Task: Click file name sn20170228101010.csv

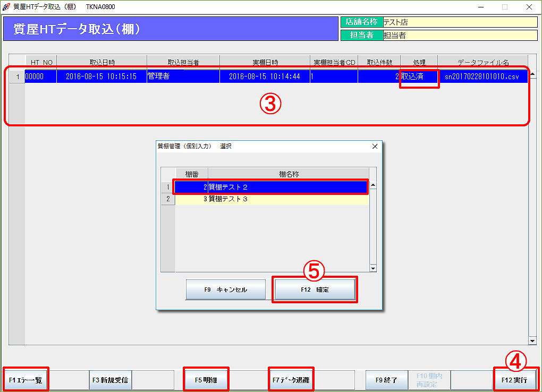Action: pyautogui.click(x=482, y=76)
